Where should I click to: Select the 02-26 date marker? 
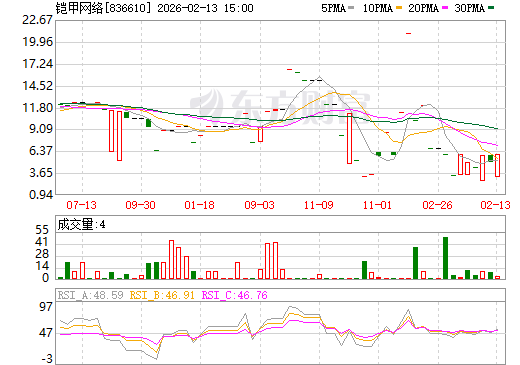coord(437,205)
